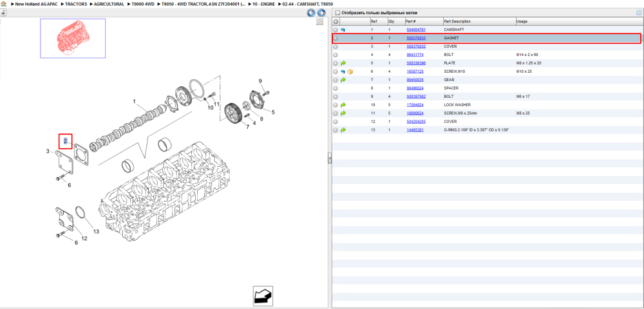This screenshot has width=644, height=309.
Task: Open part number 98496024 link
Action: click(x=415, y=88)
